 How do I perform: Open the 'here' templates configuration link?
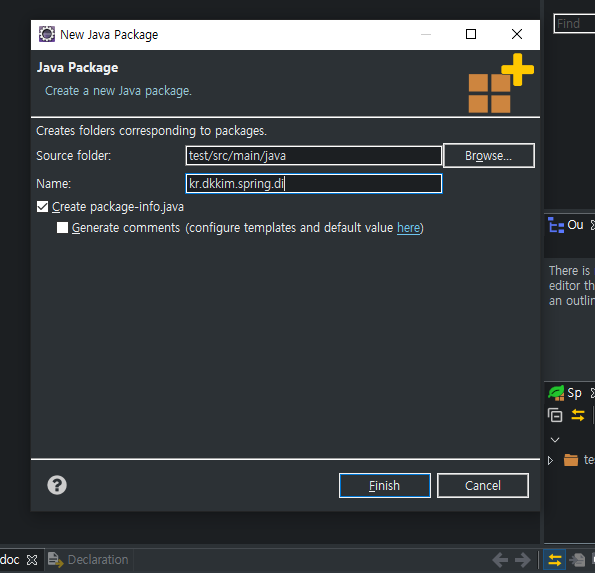click(x=408, y=228)
